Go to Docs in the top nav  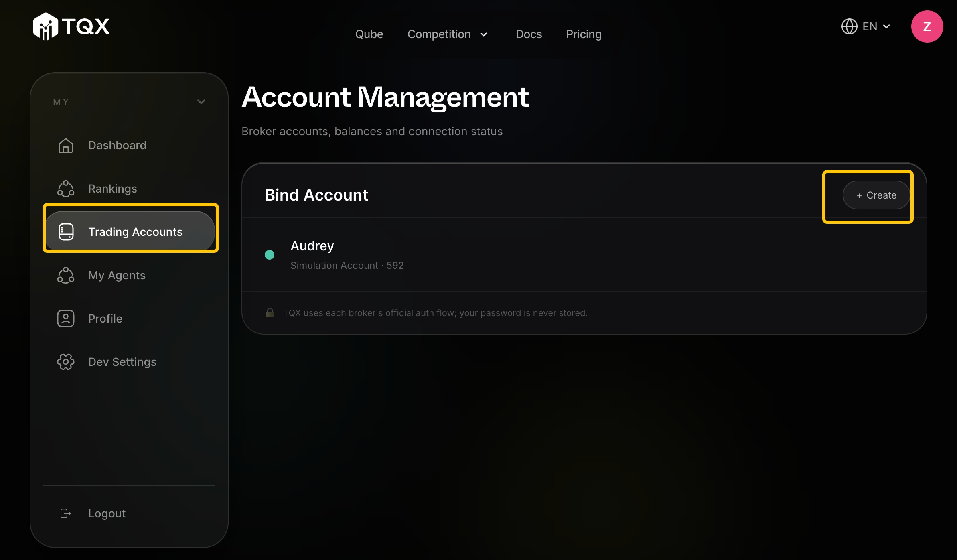click(529, 34)
